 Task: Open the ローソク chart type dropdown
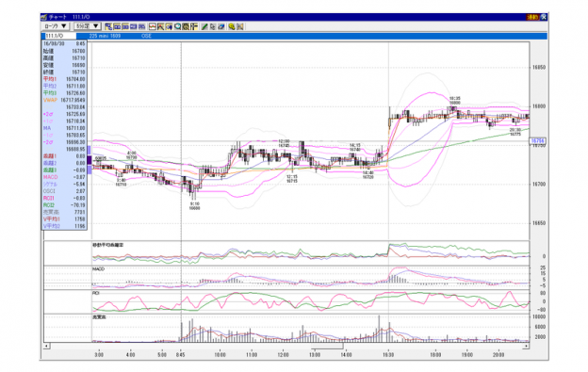click(55, 26)
